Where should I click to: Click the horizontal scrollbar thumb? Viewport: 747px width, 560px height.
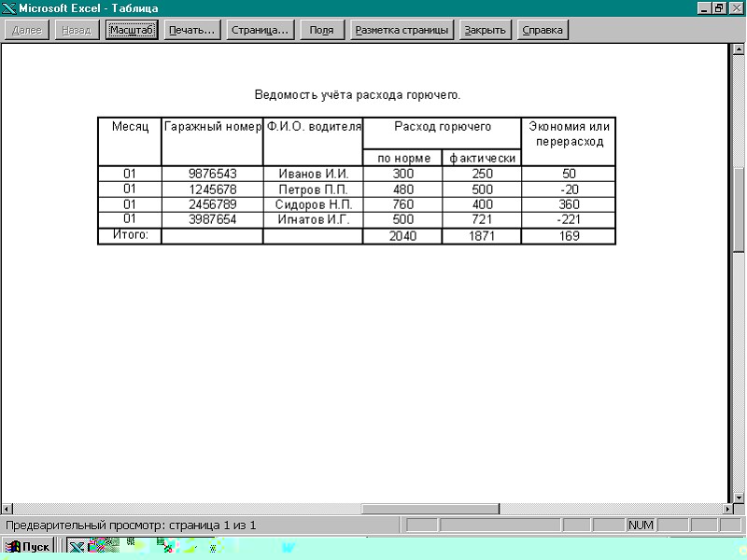pos(430,509)
